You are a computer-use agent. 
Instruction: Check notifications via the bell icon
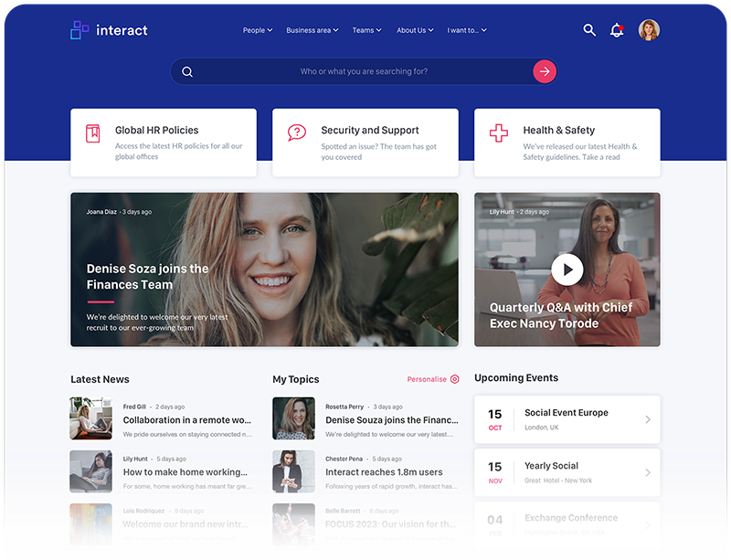point(617,30)
